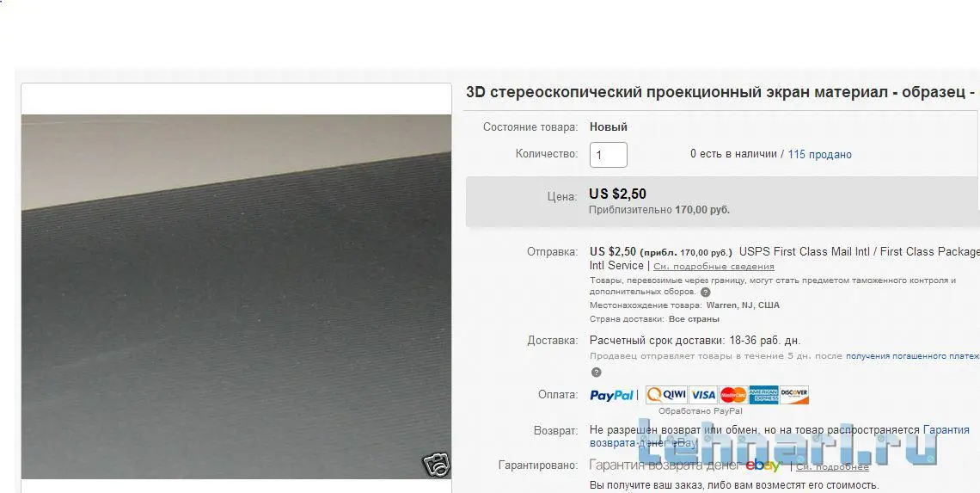
Task: Click the product title heading
Action: tap(720, 92)
